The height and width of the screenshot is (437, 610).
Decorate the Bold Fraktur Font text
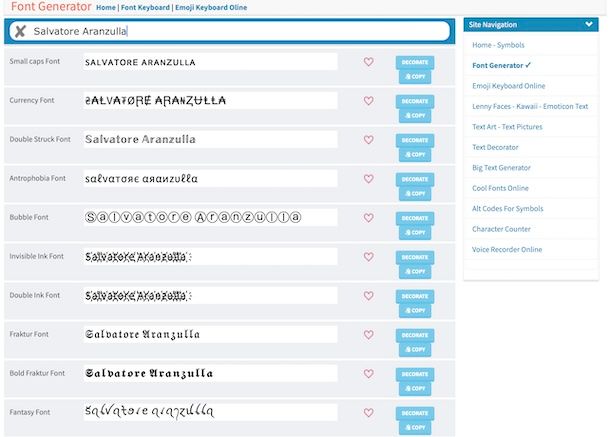[415, 374]
